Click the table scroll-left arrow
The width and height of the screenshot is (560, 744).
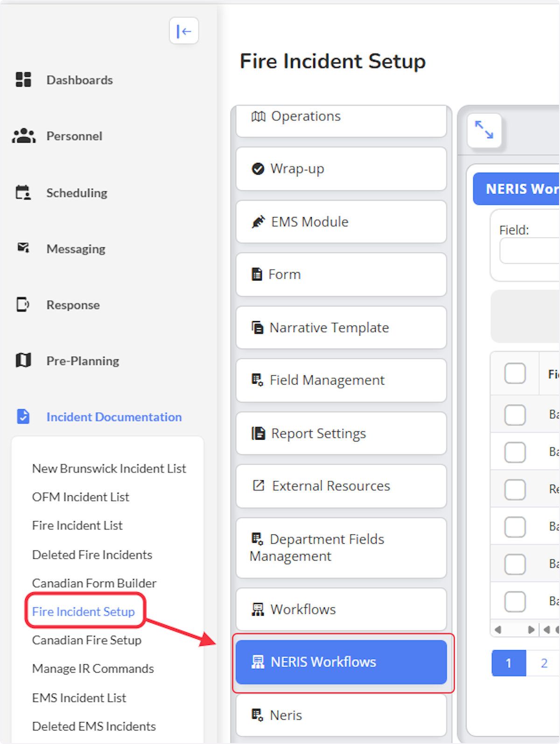[498, 630]
